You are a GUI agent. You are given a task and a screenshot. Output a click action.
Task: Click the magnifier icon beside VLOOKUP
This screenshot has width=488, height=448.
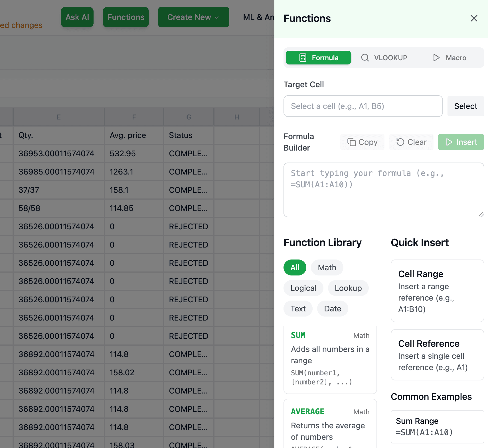[365, 58]
